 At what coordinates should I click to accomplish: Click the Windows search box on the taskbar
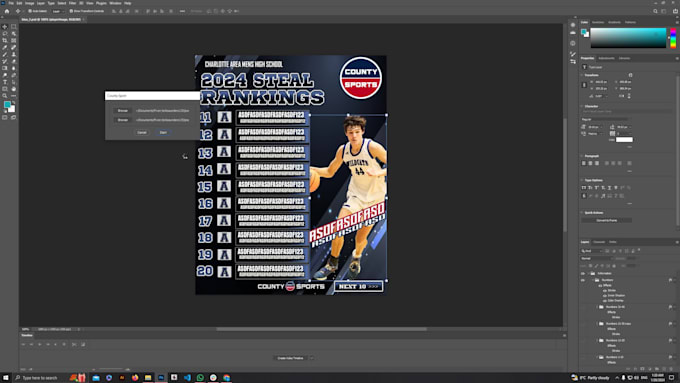click(40, 378)
